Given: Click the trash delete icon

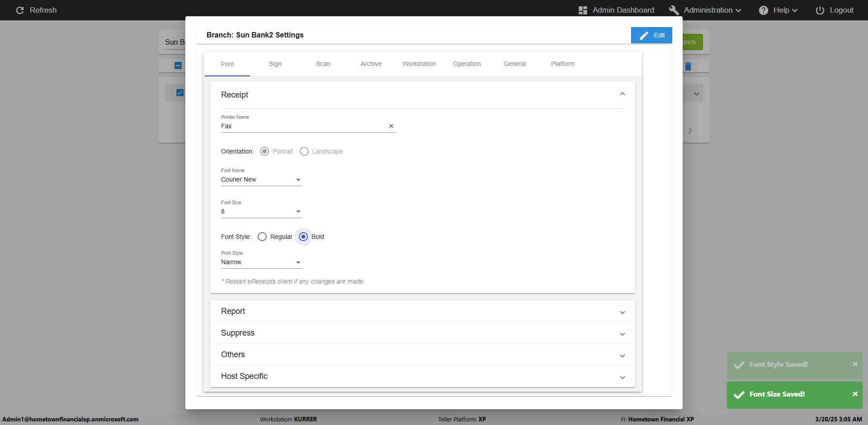Looking at the screenshot, I should coord(688,66).
